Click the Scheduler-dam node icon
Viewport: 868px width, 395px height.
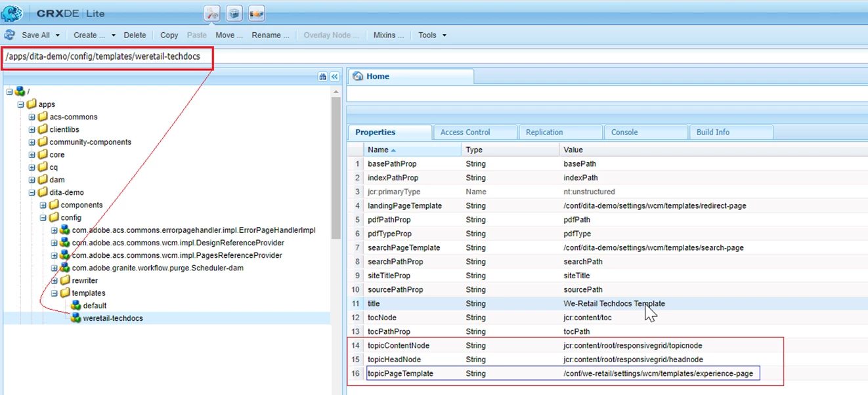point(65,268)
